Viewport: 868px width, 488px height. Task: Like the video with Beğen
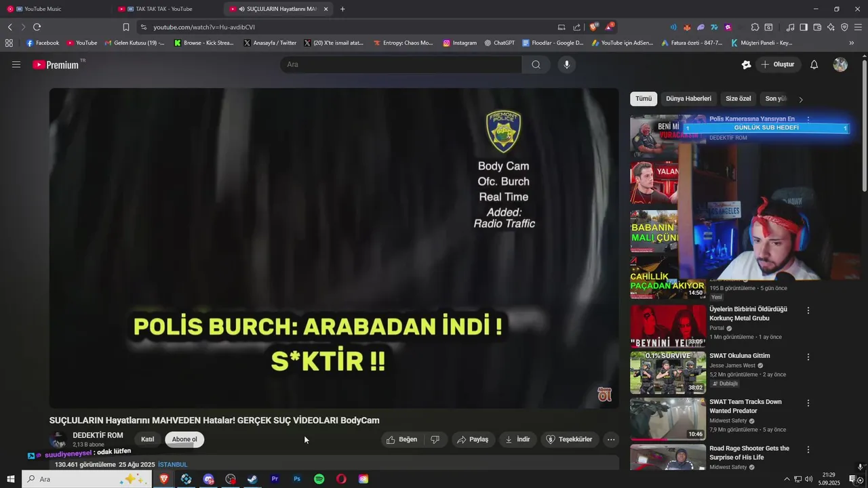coord(402,439)
